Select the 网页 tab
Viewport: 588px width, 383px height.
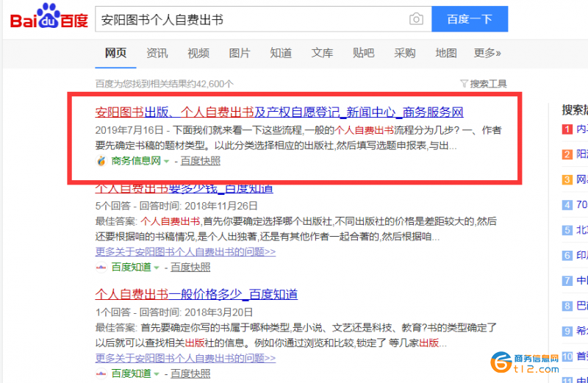[x=115, y=53]
